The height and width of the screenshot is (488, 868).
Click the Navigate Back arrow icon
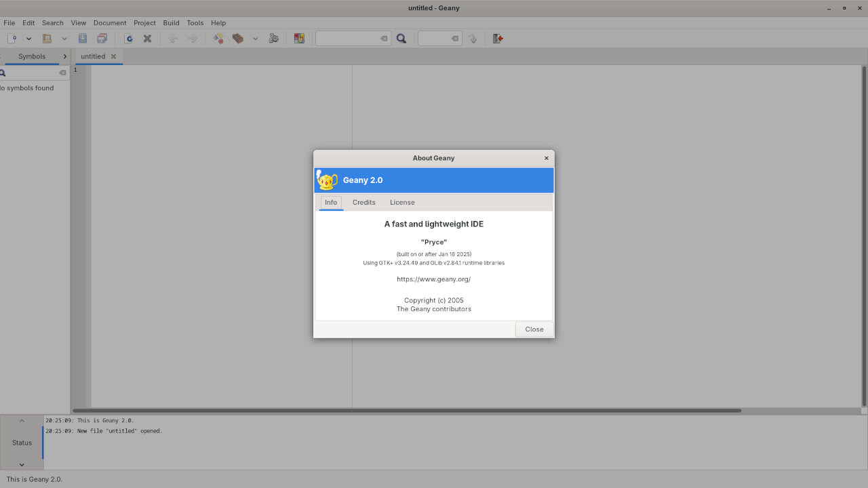coord(173,39)
